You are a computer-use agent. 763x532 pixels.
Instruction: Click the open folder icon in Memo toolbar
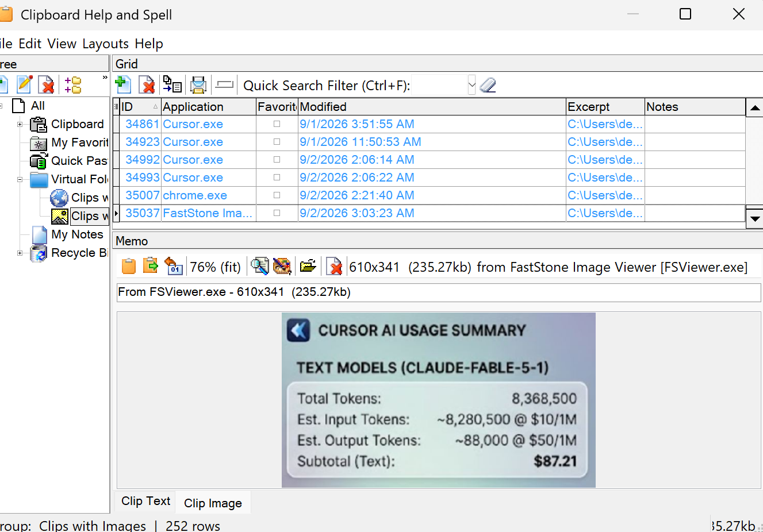tap(308, 266)
